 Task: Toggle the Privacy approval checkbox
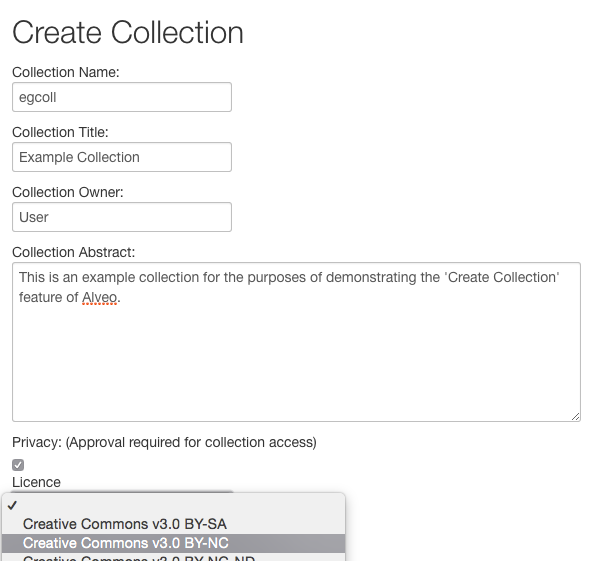pyautogui.click(x=18, y=465)
